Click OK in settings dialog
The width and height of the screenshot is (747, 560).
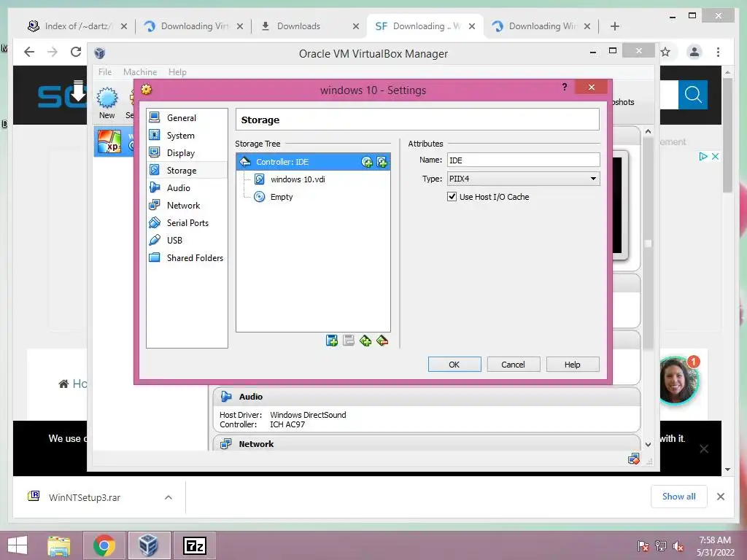(454, 365)
